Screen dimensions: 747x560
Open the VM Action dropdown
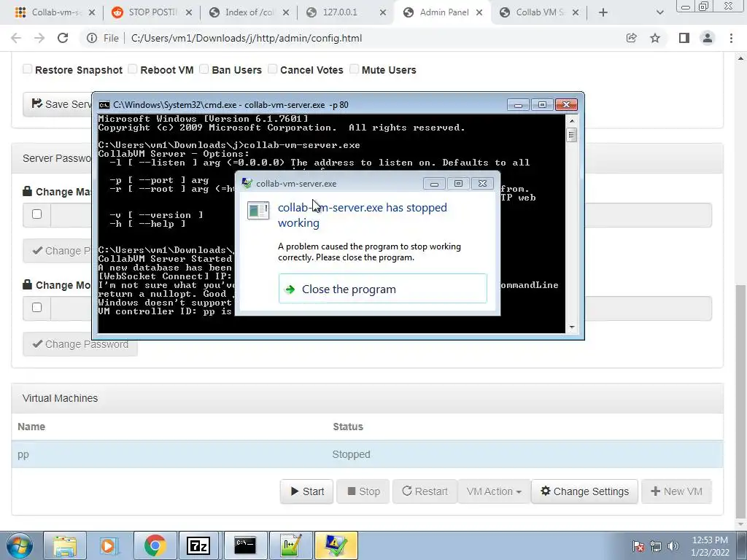[x=494, y=491]
